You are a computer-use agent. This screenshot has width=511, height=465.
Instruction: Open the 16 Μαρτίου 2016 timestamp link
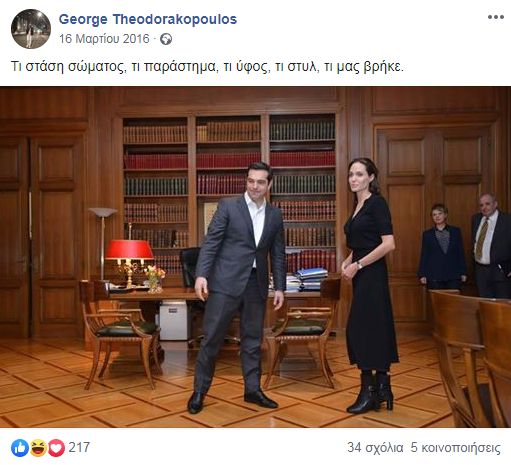click(x=104, y=39)
